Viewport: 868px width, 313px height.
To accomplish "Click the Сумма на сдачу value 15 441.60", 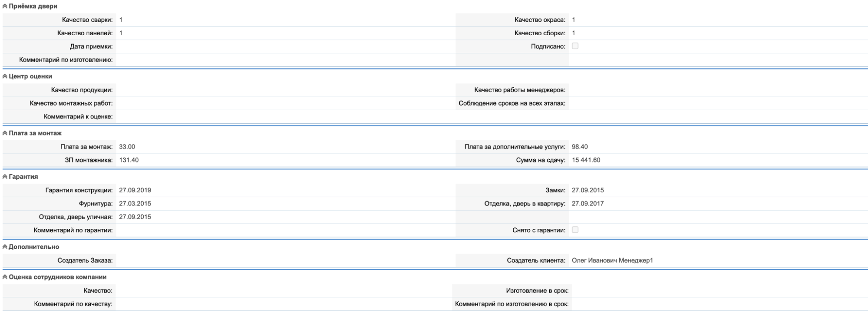I will pyautogui.click(x=586, y=160).
